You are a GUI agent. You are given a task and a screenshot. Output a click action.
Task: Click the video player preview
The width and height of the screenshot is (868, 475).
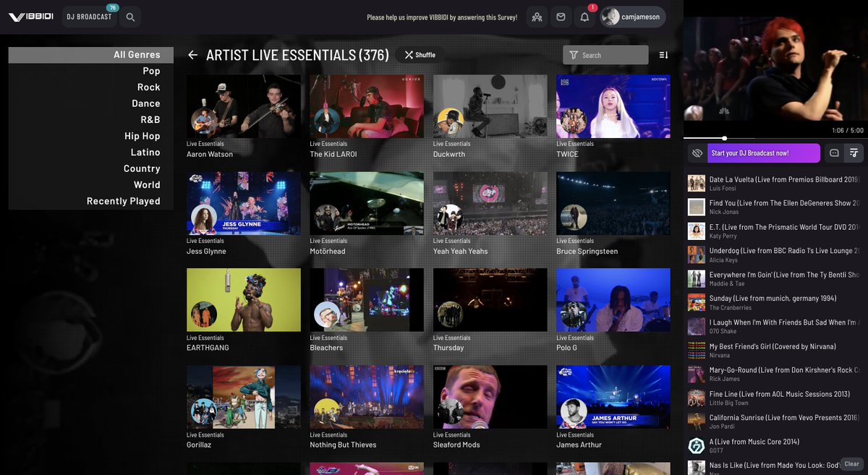pos(775,69)
